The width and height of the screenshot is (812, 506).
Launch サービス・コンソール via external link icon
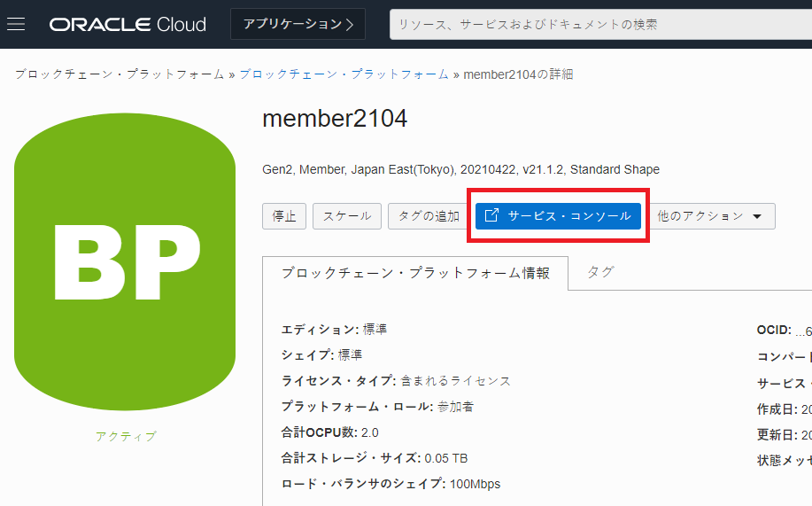(492, 215)
